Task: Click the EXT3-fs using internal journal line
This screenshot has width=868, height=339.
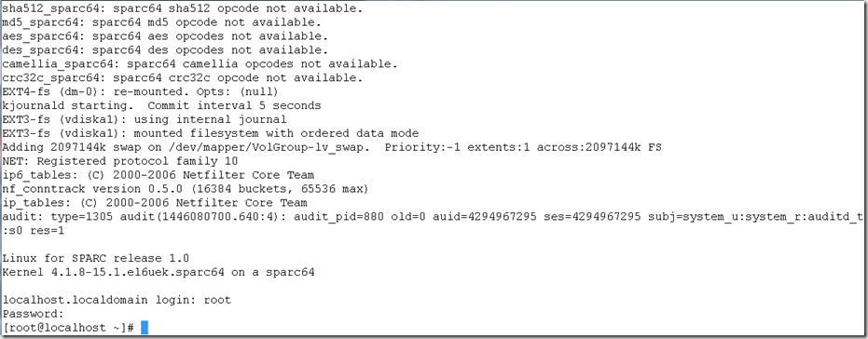Action: click(145, 119)
